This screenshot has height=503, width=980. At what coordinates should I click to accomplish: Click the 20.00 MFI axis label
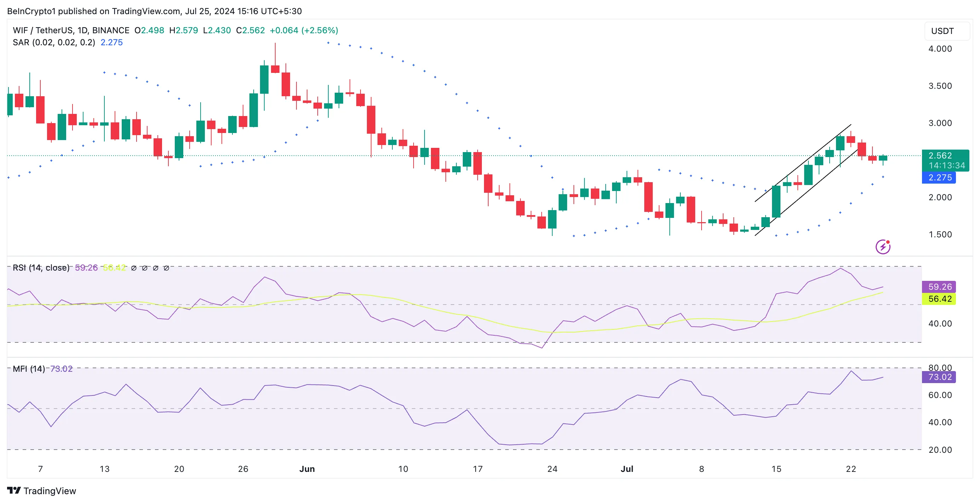(x=940, y=450)
